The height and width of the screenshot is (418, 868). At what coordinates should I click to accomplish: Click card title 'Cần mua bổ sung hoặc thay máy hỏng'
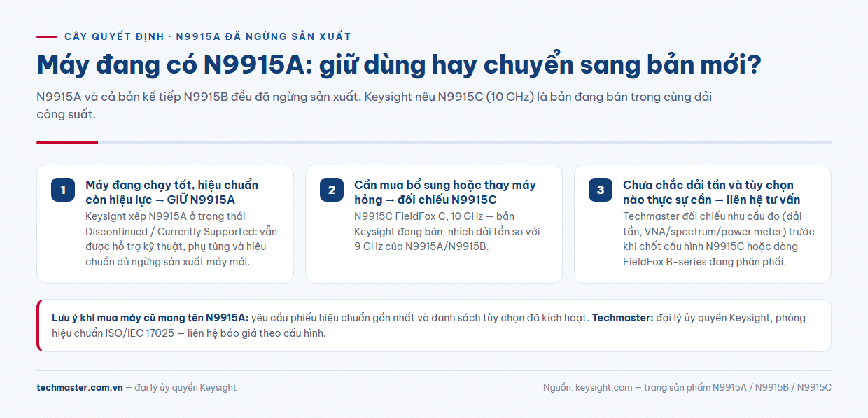coord(445,193)
